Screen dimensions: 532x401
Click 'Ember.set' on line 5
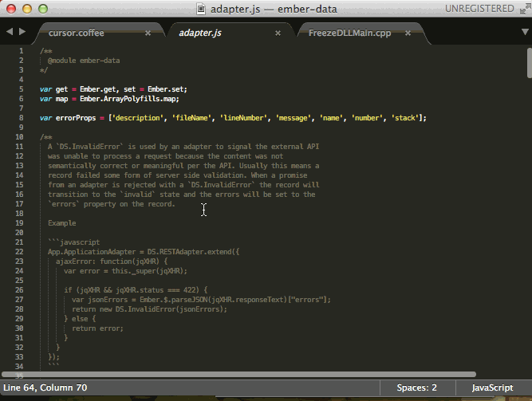[x=166, y=89]
